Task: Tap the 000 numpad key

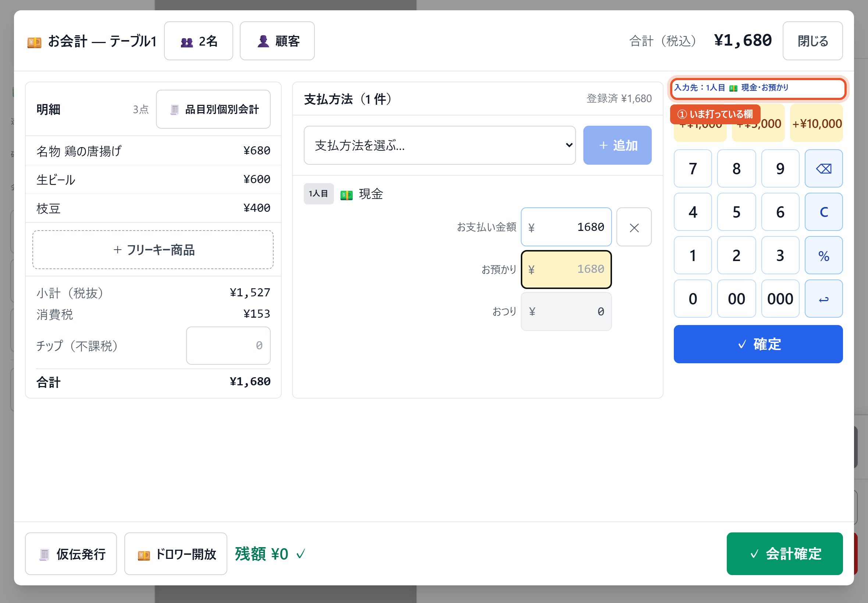Action: coord(780,299)
